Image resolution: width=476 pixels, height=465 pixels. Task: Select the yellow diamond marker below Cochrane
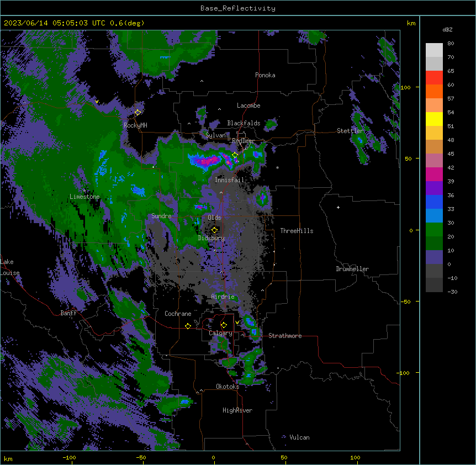pos(188,326)
